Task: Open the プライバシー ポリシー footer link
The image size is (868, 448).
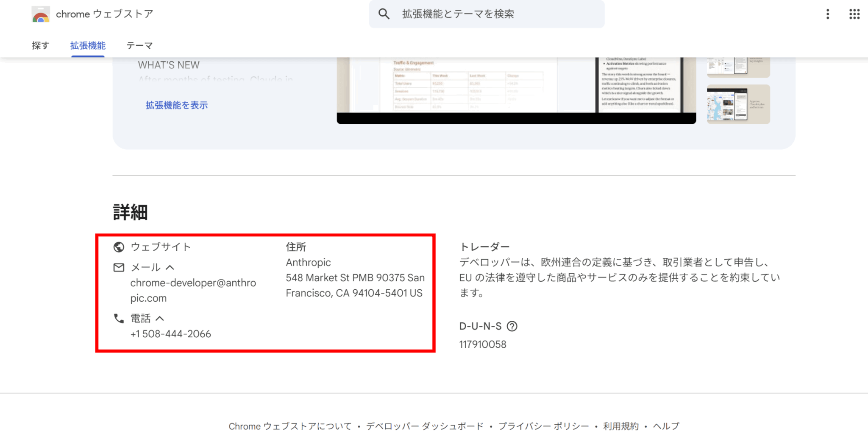Action: point(543,426)
